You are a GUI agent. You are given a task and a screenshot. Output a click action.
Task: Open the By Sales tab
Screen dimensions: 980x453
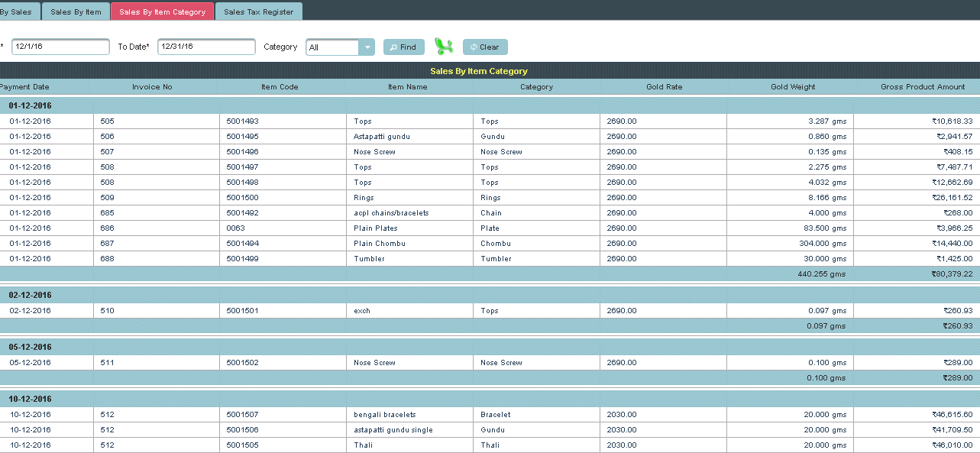coord(16,12)
